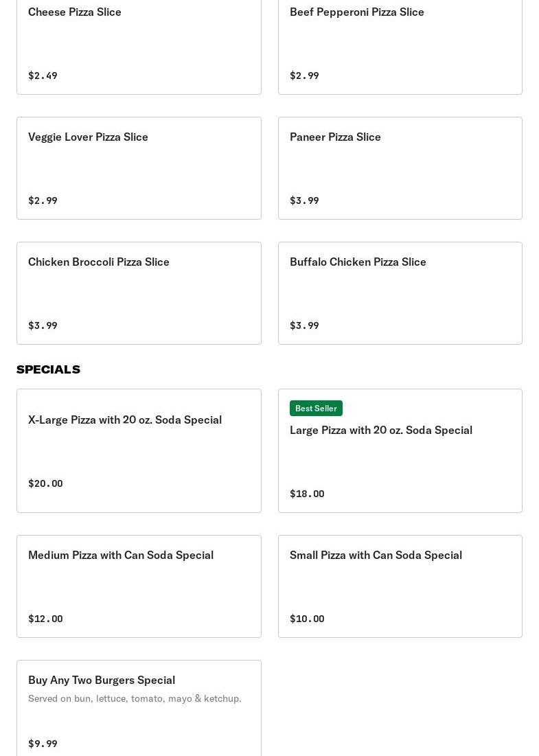The width and height of the screenshot is (539, 756).
Task: Click the $10.00 Small Pizza special price
Action: click(x=307, y=619)
